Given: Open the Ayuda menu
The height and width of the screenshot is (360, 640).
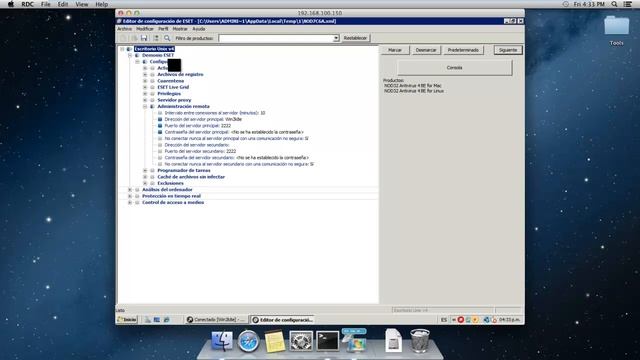Looking at the screenshot, I should point(199,29).
